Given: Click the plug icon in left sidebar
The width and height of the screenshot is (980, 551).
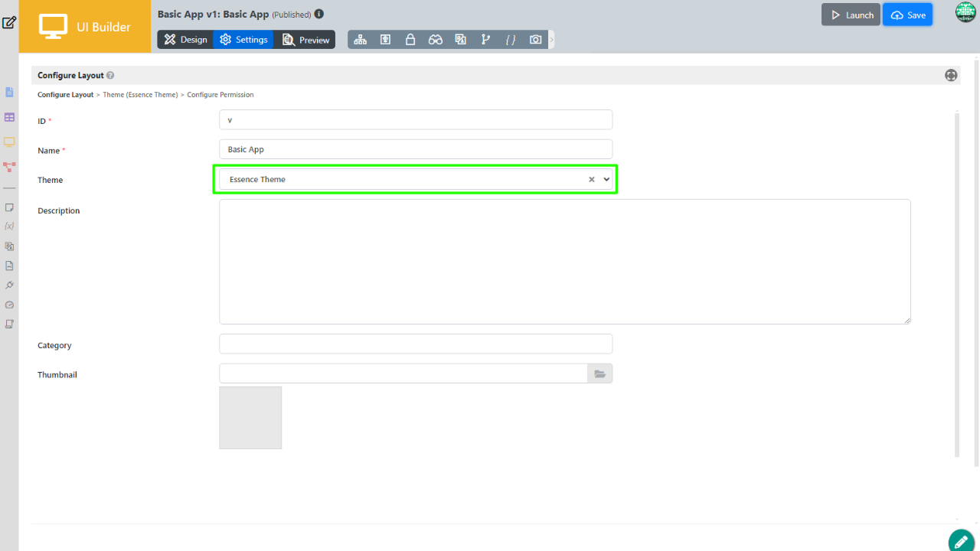Looking at the screenshot, I should click(x=10, y=285).
